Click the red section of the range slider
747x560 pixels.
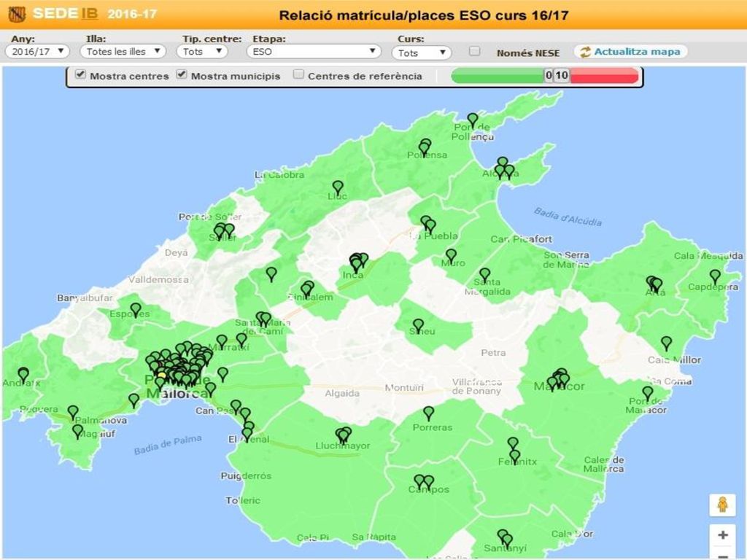604,75
